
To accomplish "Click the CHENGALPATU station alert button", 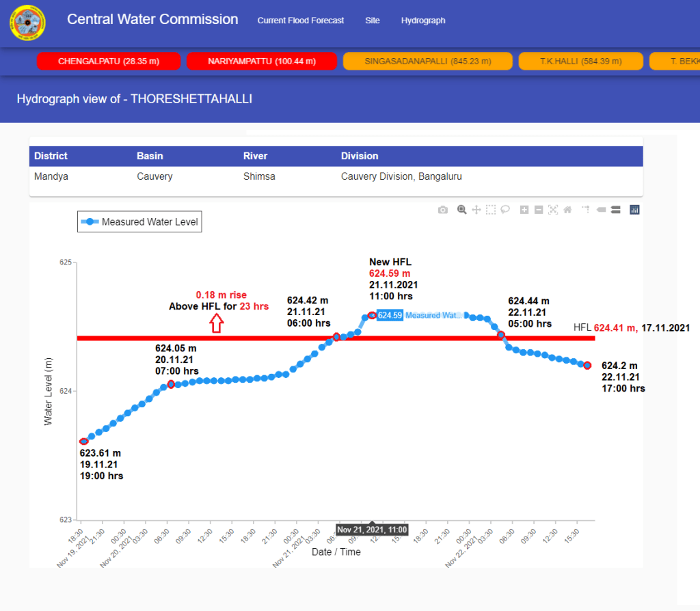I will click(x=109, y=62).
